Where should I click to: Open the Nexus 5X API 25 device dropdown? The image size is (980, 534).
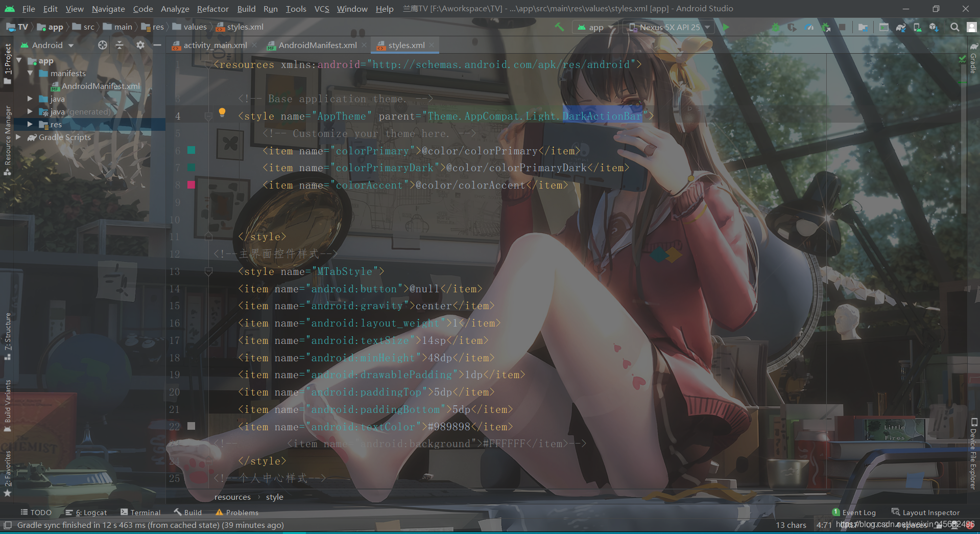pyautogui.click(x=670, y=27)
